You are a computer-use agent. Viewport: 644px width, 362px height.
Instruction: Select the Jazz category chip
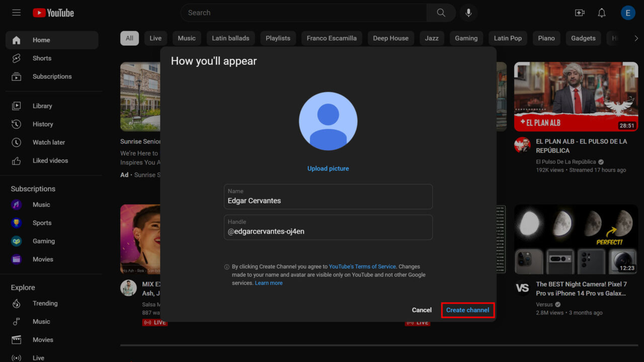432,38
